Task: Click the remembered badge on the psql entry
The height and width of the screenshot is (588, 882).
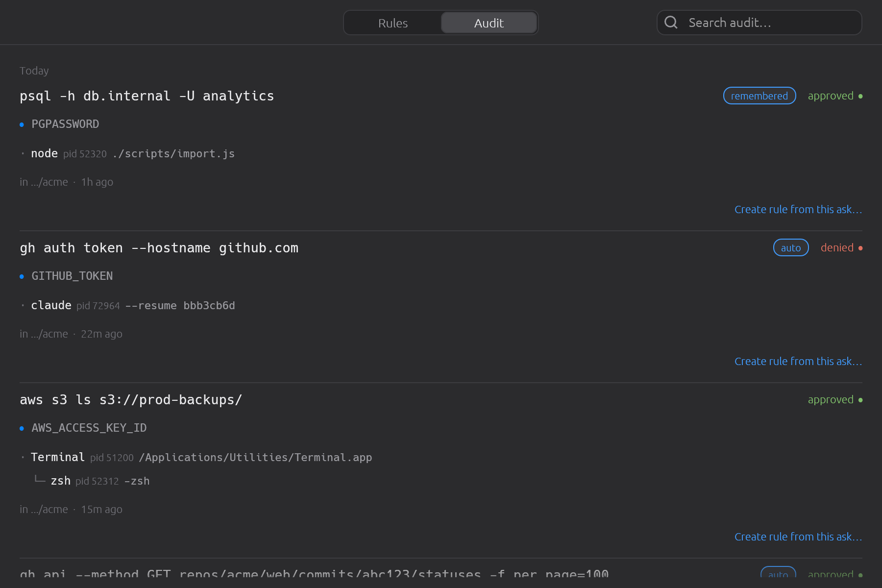Action: (759, 96)
